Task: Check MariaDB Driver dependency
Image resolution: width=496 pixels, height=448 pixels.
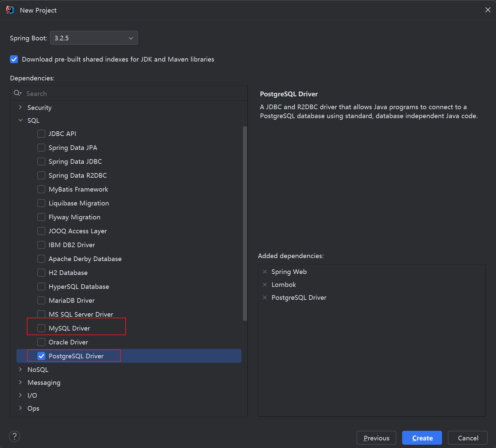Action: (x=41, y=300)
